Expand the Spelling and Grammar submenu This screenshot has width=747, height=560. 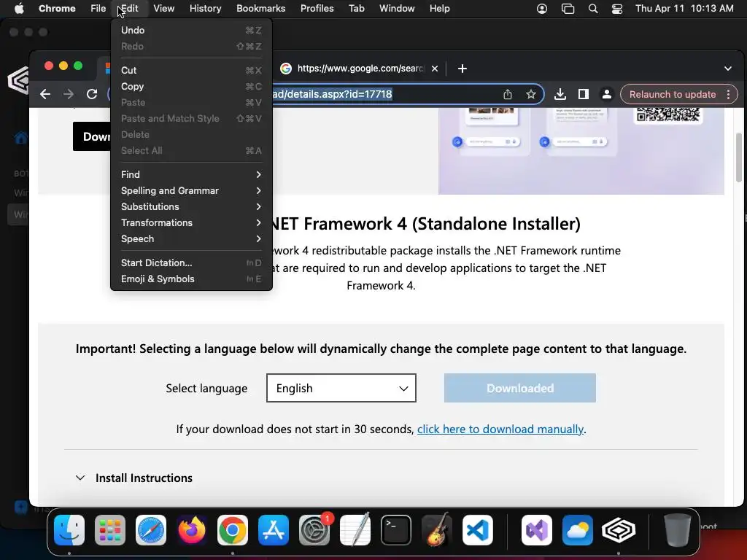(191, 191)
